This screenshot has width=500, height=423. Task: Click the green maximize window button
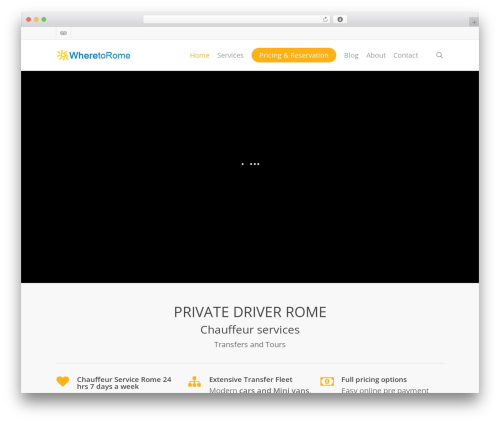[44, 19]
